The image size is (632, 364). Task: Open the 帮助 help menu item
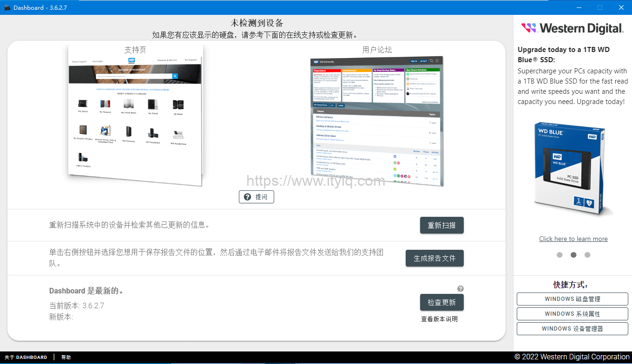[66, 357]
